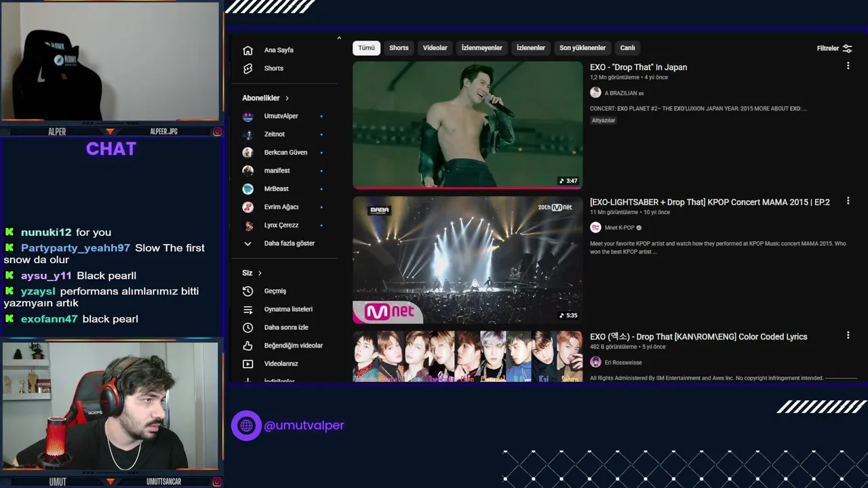Click Instagram icon next to UMUTTSANCAR

[x=217, y=482]
